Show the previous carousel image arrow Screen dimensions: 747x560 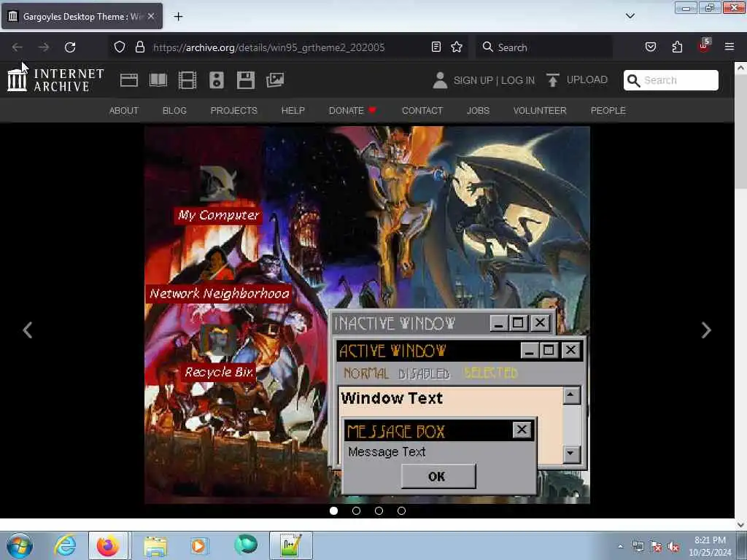coord(28,330)
